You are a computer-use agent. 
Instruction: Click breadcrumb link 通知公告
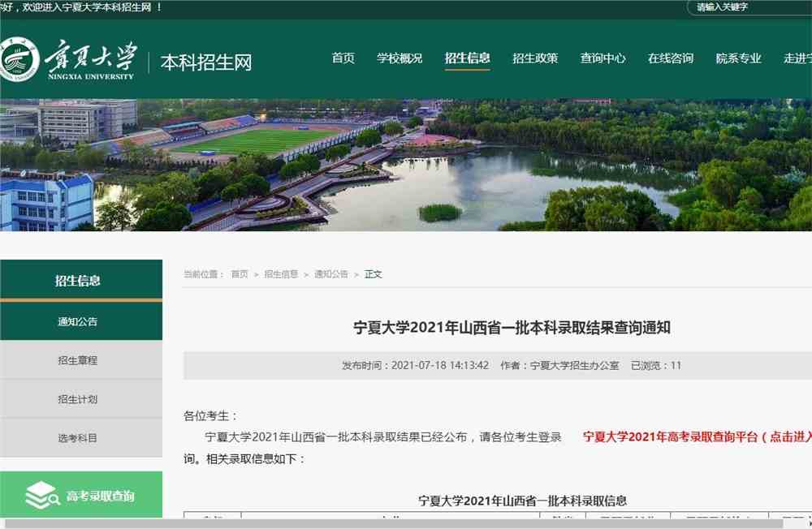(331, 273)
